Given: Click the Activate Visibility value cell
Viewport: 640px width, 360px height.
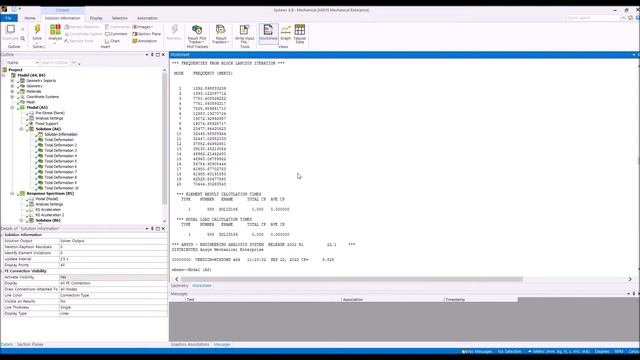Looking at the screenshot, I should (113, 277).
